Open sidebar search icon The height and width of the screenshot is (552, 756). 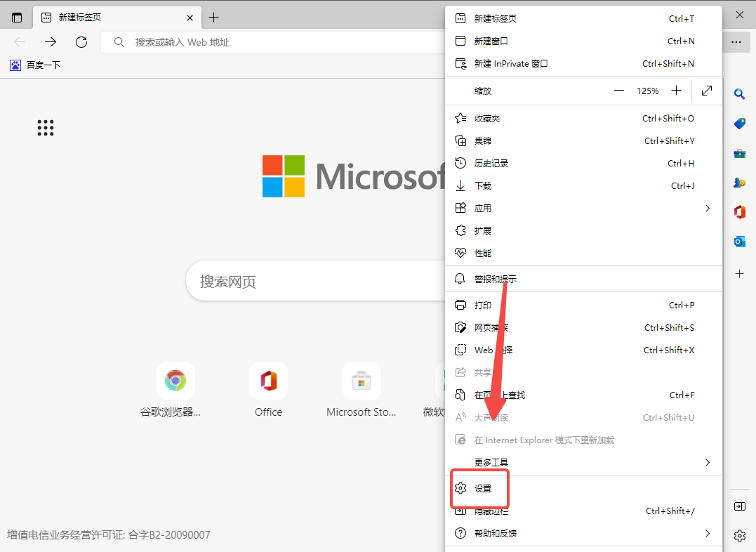tap(740, 93)
